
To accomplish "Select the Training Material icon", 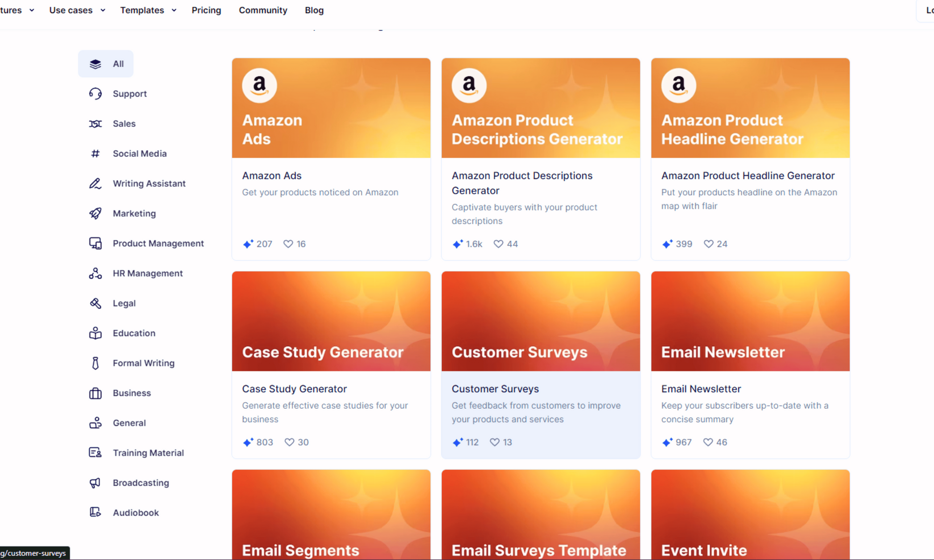I will pos(95,453).
